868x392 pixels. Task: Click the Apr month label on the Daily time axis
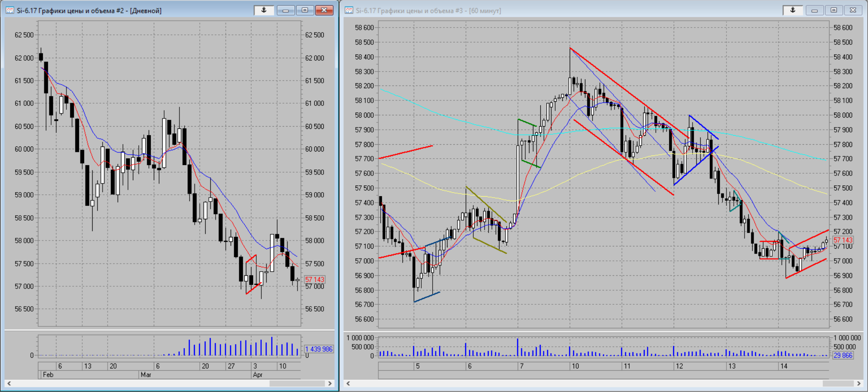257,374
